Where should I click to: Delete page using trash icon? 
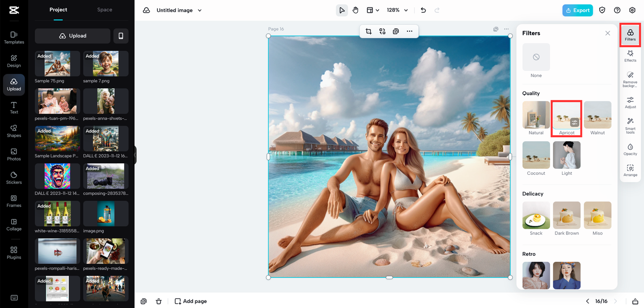coord(159,301)
